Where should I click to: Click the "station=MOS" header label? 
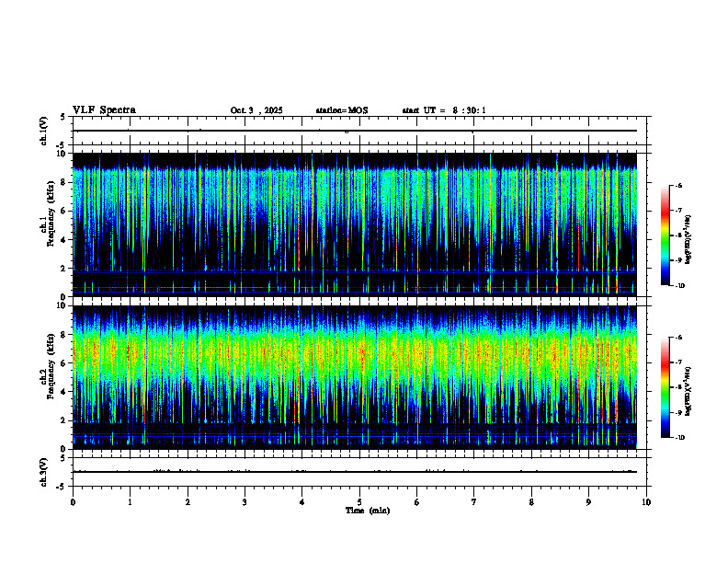tap(342, 110)
